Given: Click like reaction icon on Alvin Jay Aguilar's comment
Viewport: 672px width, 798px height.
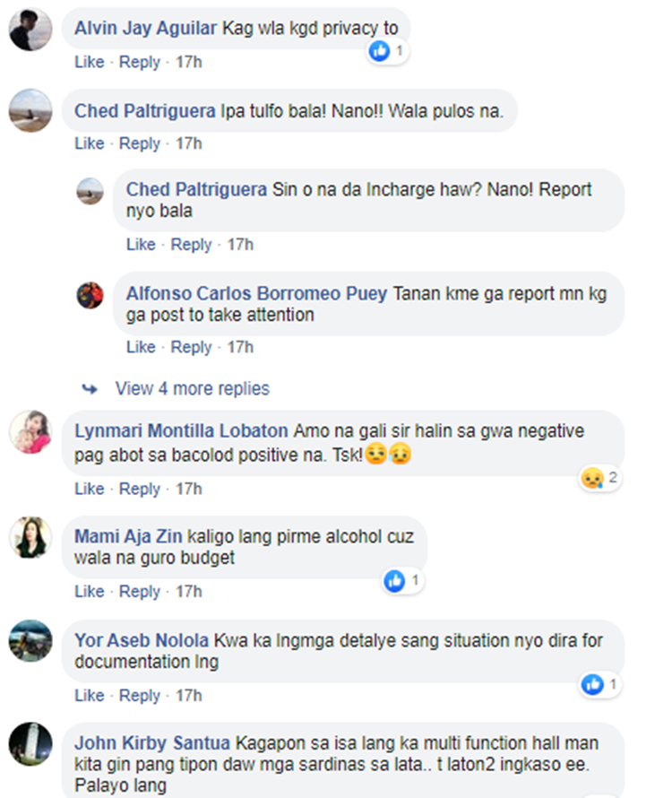Looking at the screenshot, I should coord(379,51).
